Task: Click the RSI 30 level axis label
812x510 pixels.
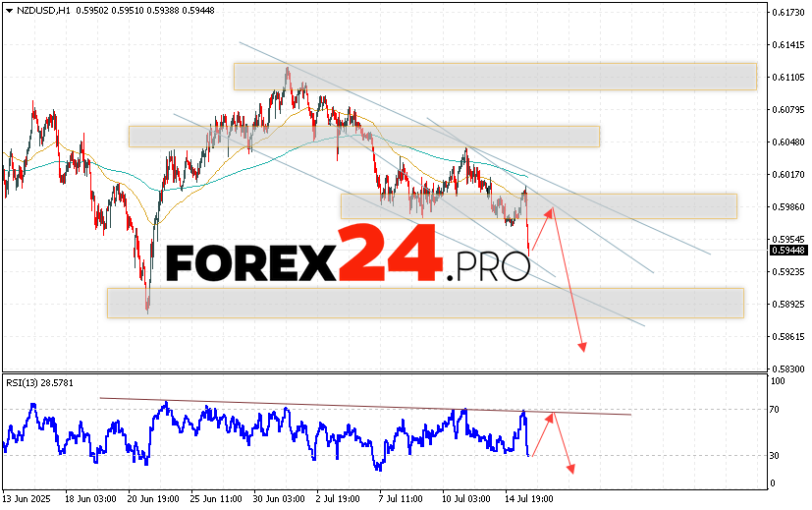Action: 776,455
